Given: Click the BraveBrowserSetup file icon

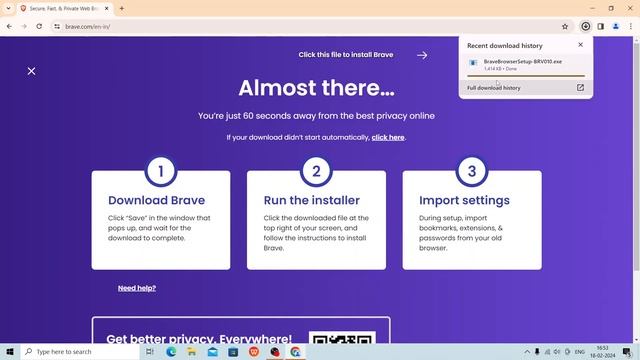Looking at the screenshot, I should click(473, 63).
